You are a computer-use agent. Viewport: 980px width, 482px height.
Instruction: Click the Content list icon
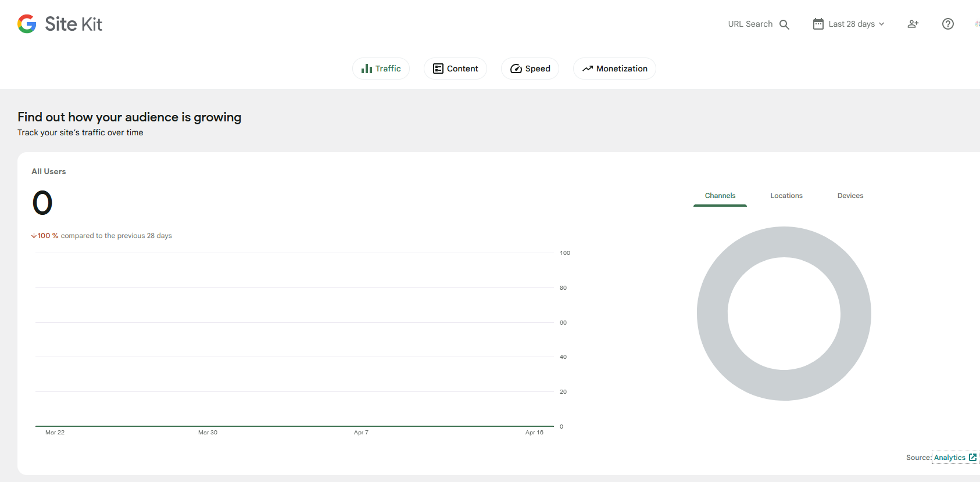click(438, 69)
